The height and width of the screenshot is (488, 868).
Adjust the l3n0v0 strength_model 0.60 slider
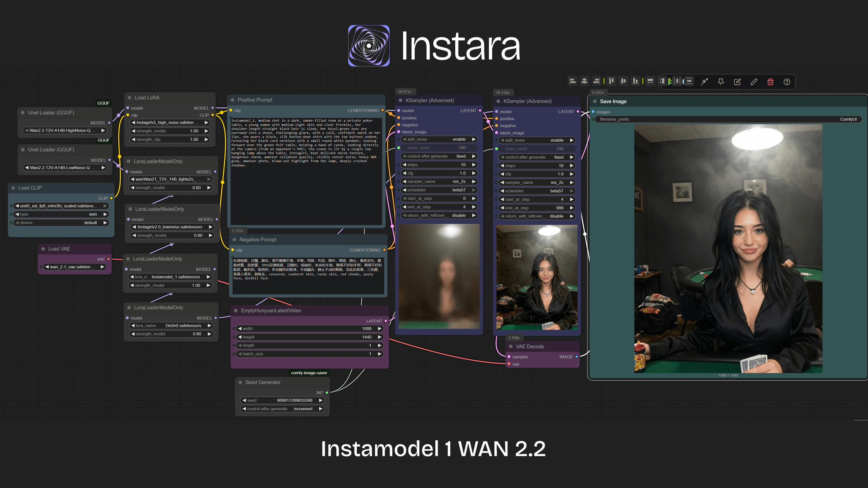pyautogui.click(x=171, y=334)
